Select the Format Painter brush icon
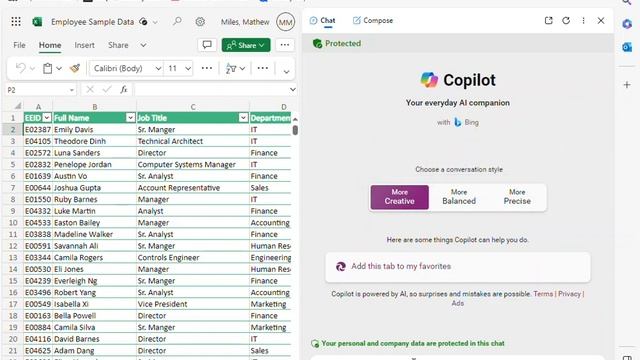 [x=75, y=68]
